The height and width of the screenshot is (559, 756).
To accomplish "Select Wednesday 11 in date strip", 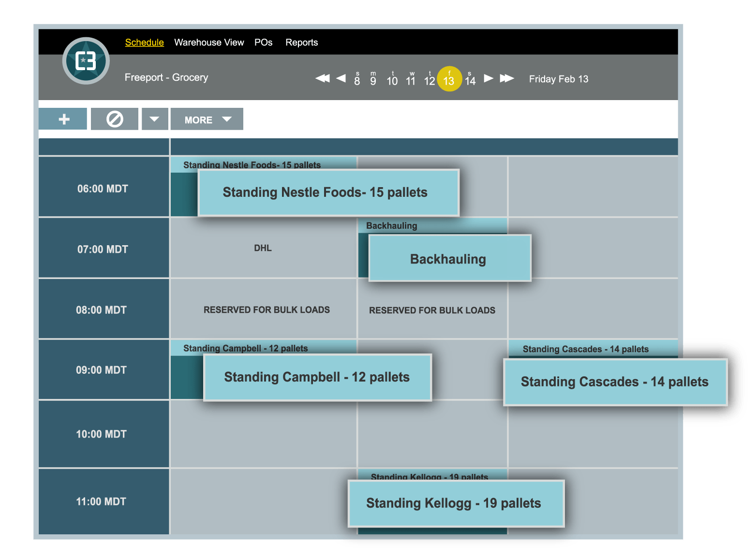I will pos(411,79).
